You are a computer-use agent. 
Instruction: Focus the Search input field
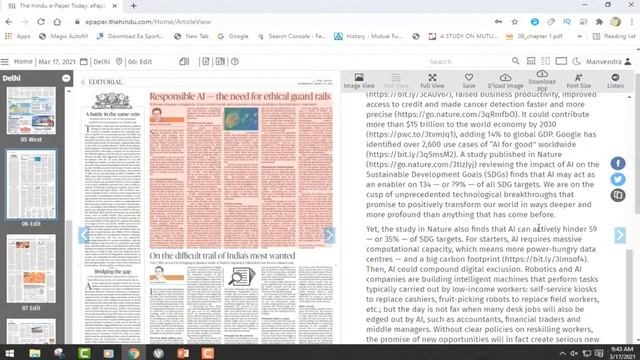tap(467, 62)
